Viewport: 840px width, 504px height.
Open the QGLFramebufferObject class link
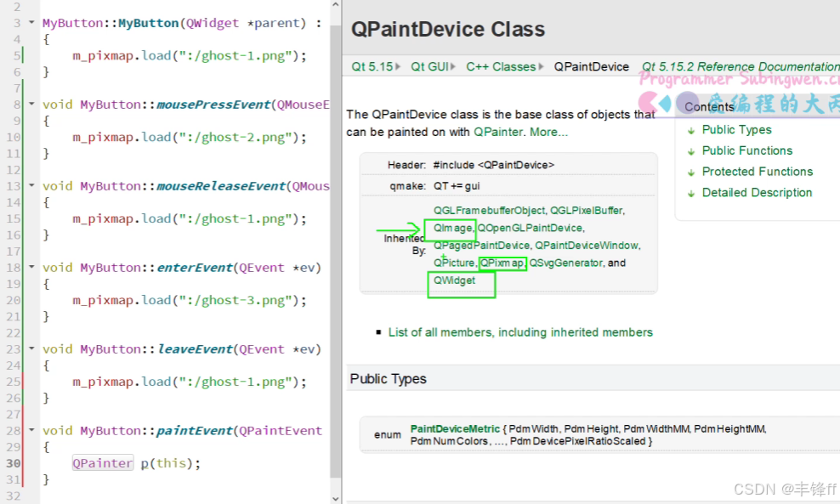(490, 211)
